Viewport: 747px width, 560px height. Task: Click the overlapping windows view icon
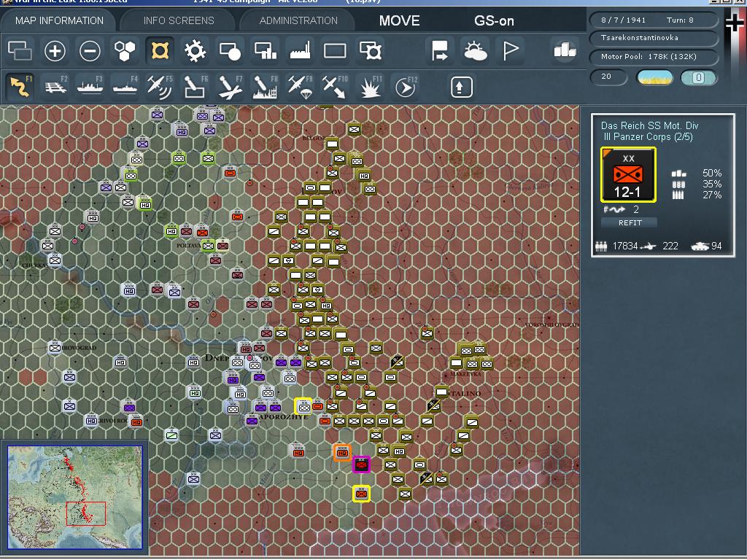(20, 50)
